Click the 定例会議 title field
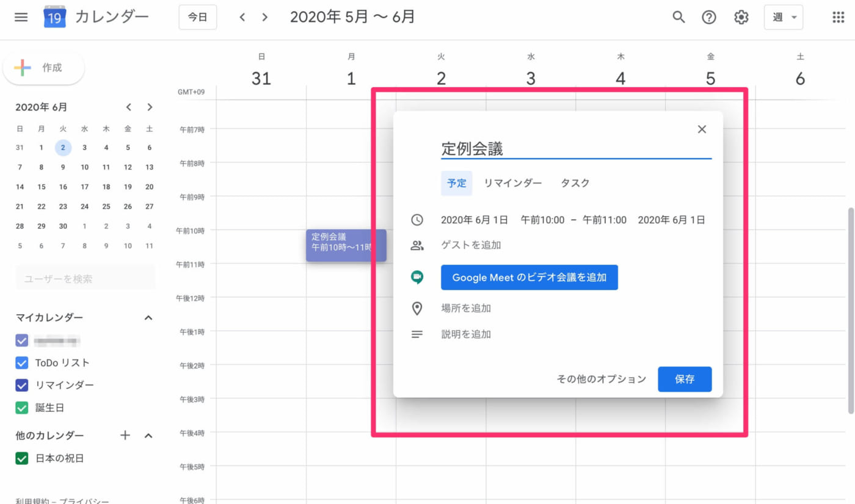Viewport: 855px width, 504px height. pos(577,149)
